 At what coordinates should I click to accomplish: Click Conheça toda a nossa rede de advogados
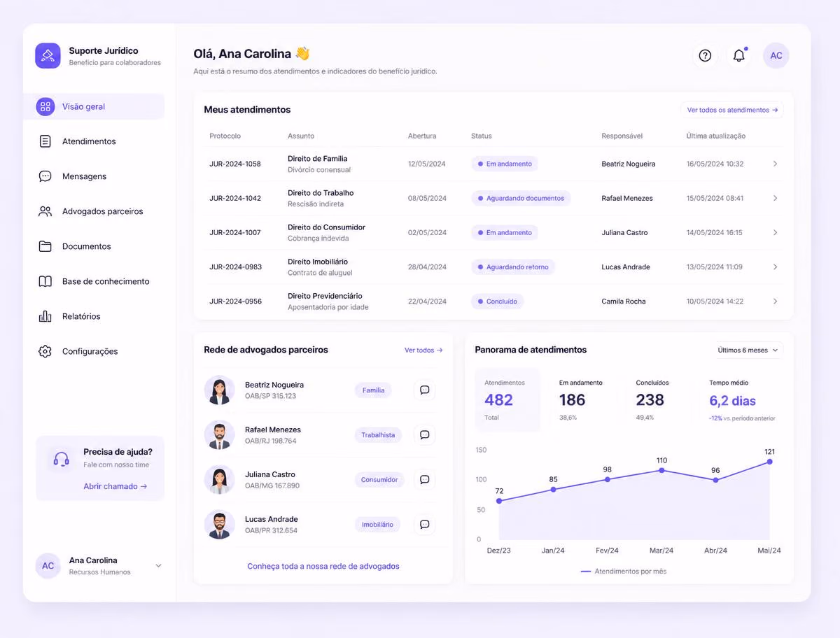click(323, 566)
